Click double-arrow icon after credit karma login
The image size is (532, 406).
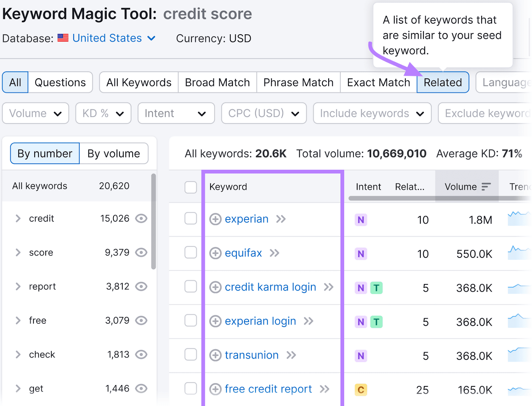(x=329, y=287)
